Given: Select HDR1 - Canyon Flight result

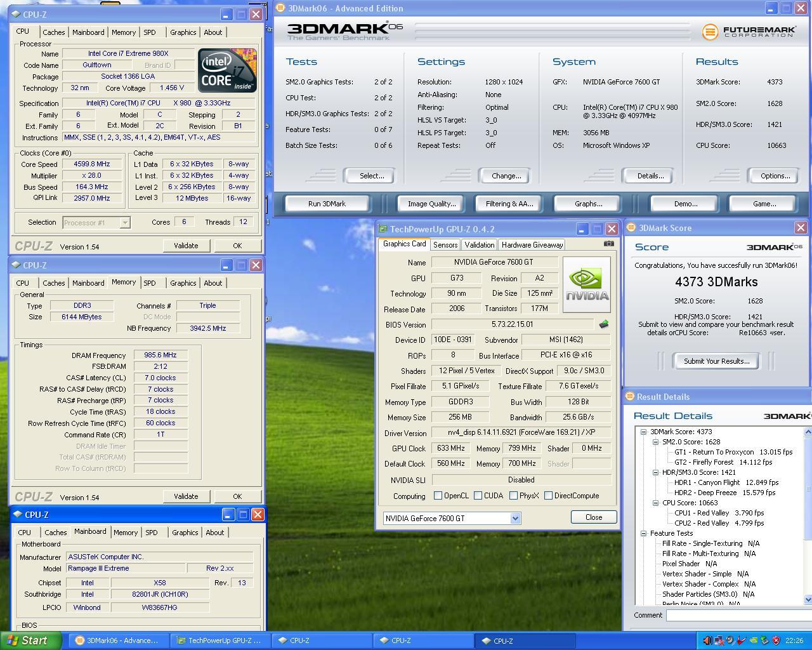Looking at the screenshot, I should tap(726, 482).
